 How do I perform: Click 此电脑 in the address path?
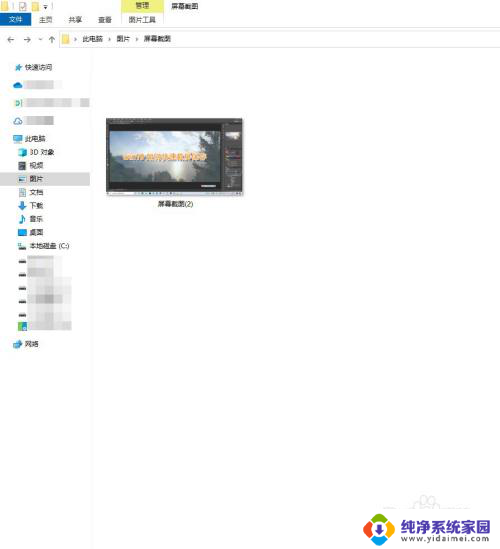(92, 39)
